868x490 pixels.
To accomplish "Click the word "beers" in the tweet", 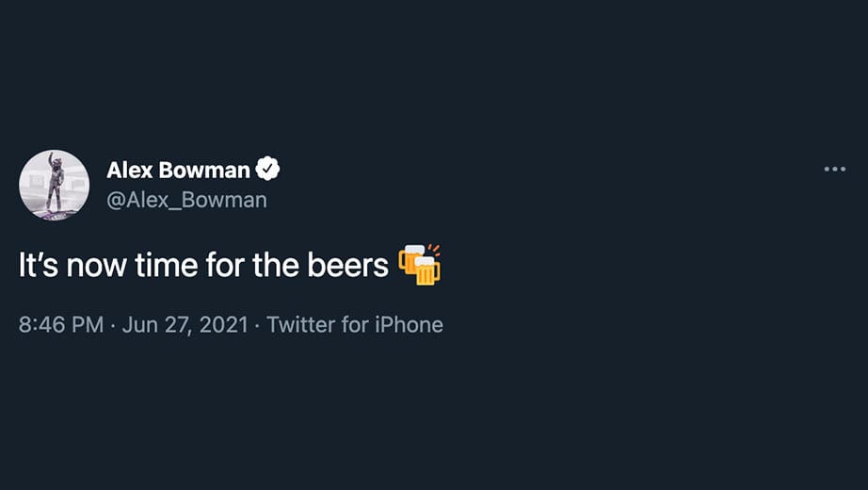I will coord(347,265).
